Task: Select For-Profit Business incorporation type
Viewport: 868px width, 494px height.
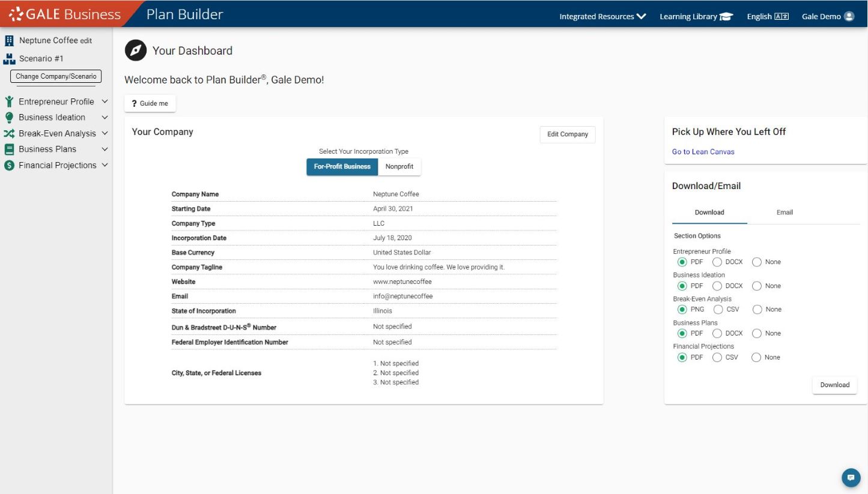Action: point(342,166)
